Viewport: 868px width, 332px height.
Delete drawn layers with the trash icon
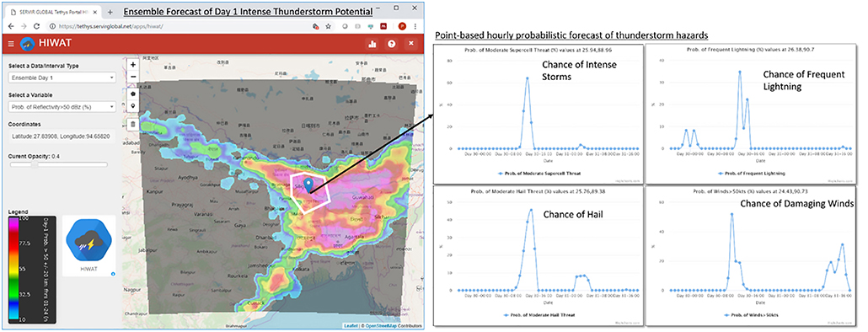click(x=133, y=124)
